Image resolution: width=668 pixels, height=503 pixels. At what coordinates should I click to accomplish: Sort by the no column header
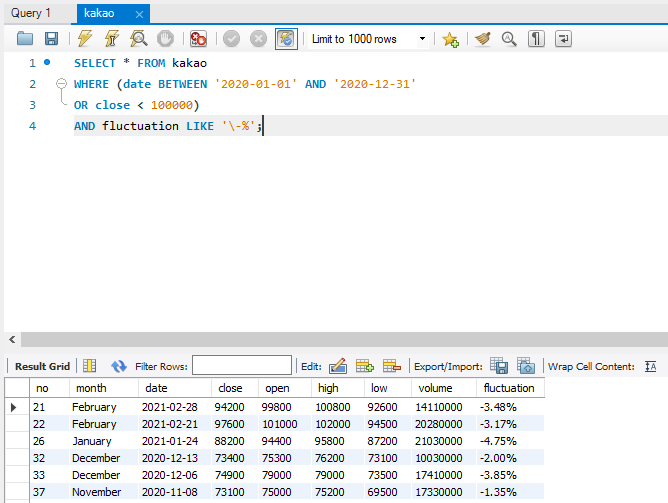[x=49, y=388]
